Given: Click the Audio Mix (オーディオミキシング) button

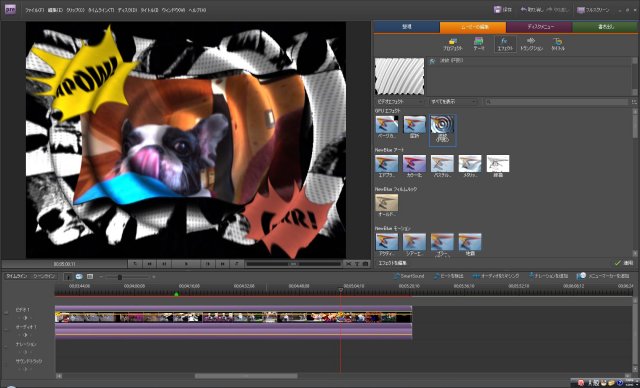Looking at the screenshot, I should (496, 276).
